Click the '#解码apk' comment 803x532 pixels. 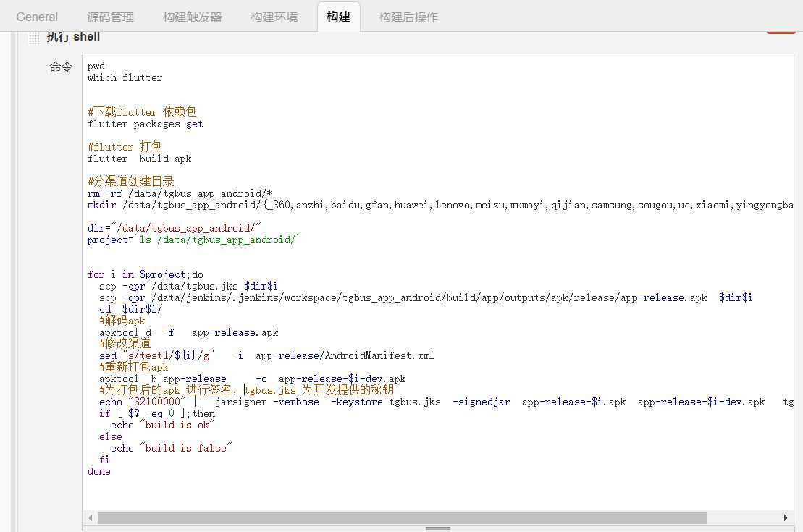coord(122,321)
